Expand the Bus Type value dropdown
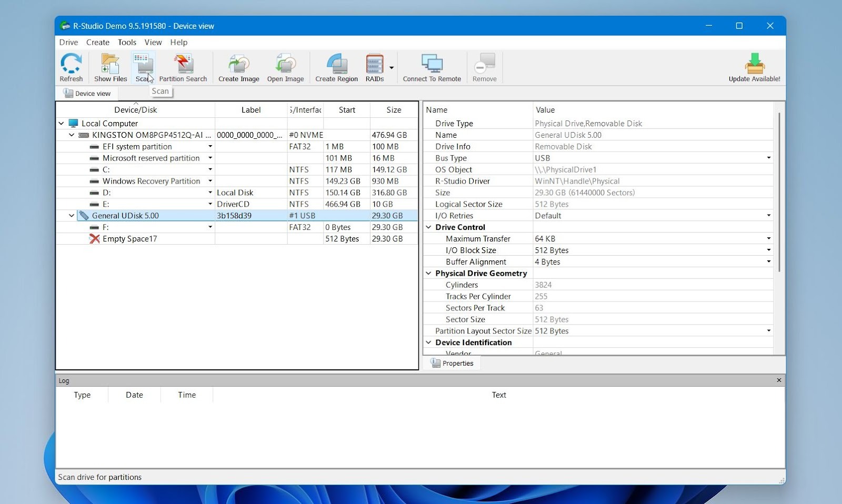 768,158
